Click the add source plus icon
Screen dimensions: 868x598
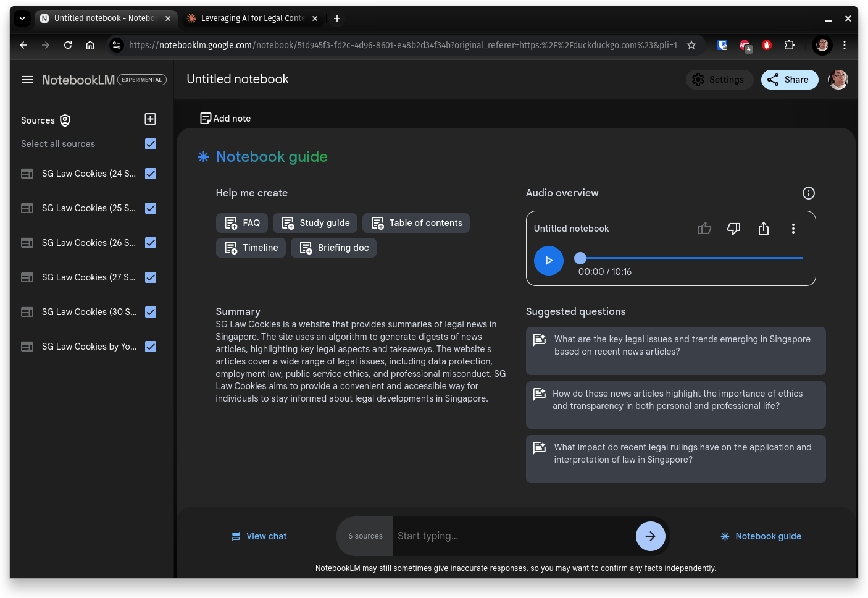tap(151, 119)
